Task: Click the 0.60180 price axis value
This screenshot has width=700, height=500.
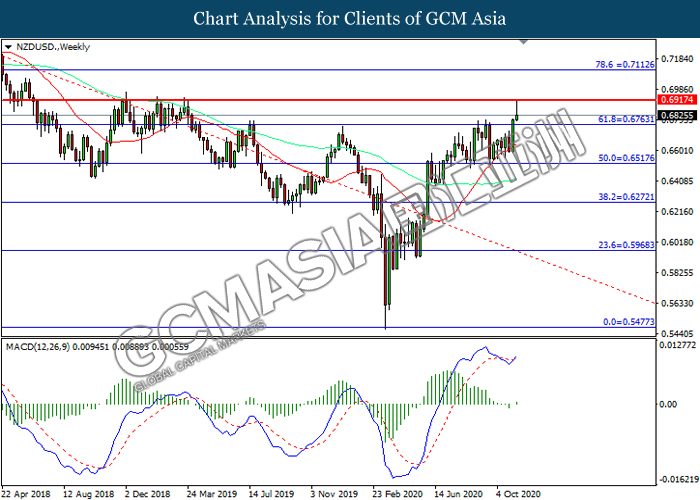Action: [x=677, y=242]
